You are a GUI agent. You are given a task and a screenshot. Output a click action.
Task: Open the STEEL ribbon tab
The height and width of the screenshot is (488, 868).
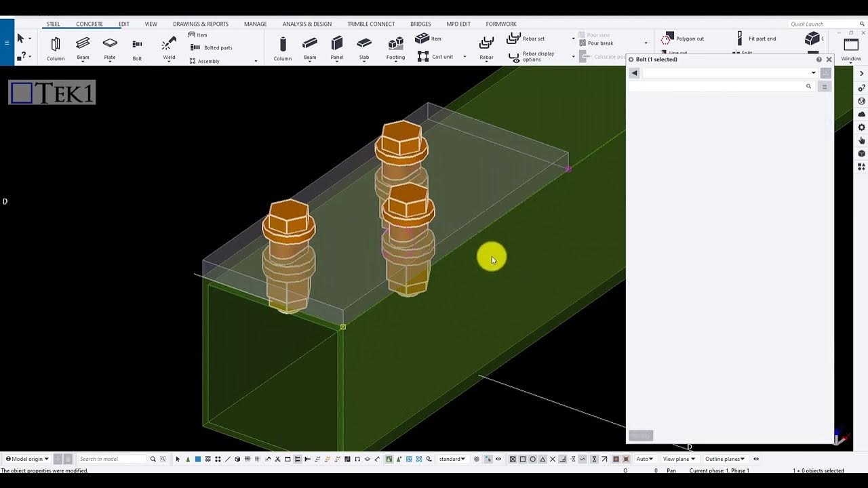(53, 24)
